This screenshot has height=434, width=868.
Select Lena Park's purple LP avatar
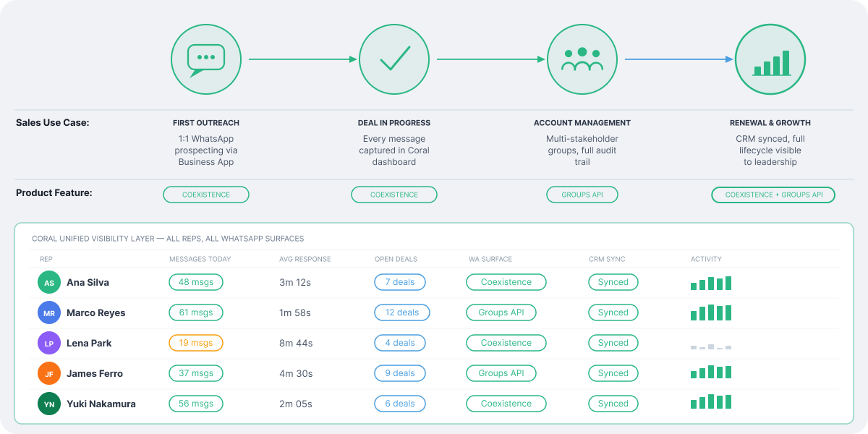point(49,343)
